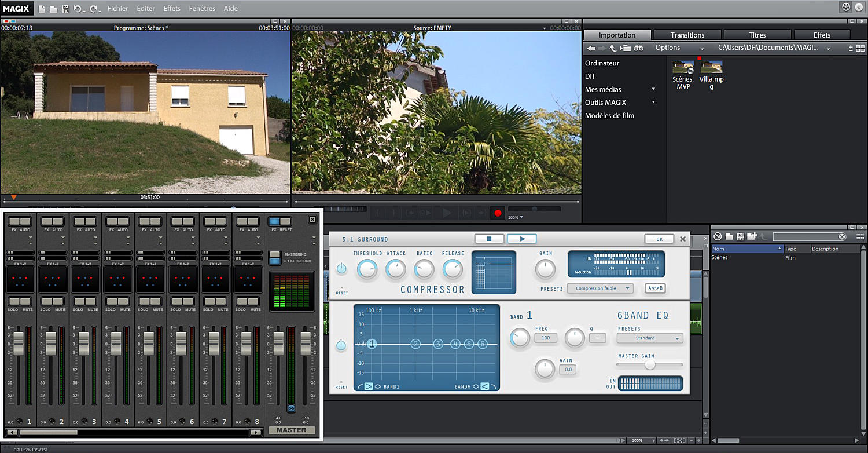Click the Release knob of compressor
This screenshot has height=453, width=868.
453,269
